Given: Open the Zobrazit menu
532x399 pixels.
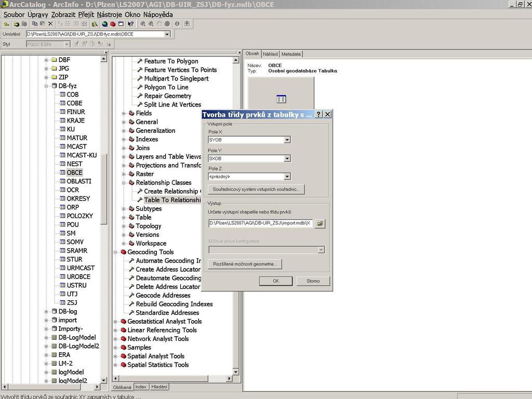Looking at the screenshot, I should pos(63,15).
